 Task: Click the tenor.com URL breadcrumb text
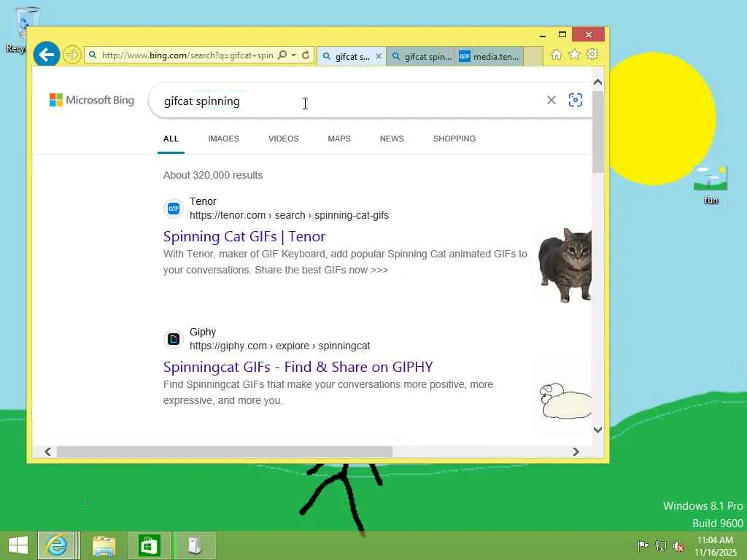pyautogui.click(x=289, y=215)
